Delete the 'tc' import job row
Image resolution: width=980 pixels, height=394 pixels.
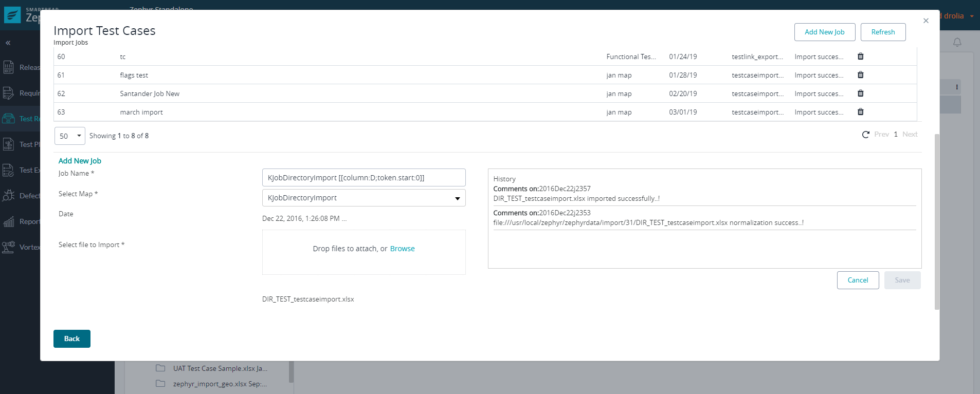(x=860, y=57)
